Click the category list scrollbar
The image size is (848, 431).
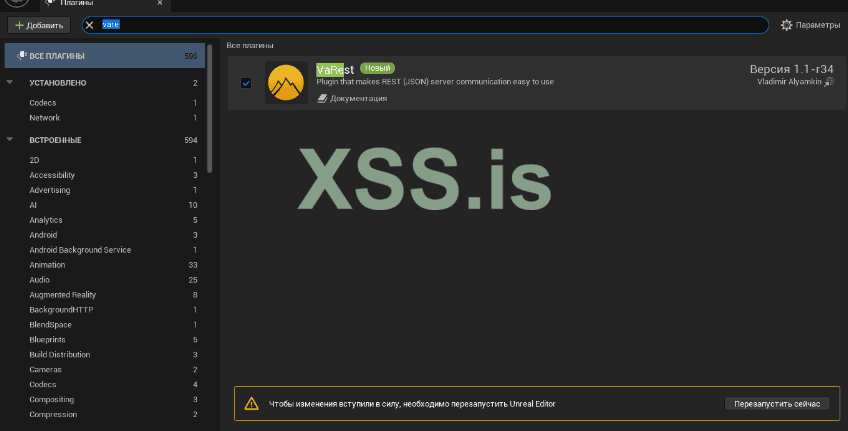210,108
